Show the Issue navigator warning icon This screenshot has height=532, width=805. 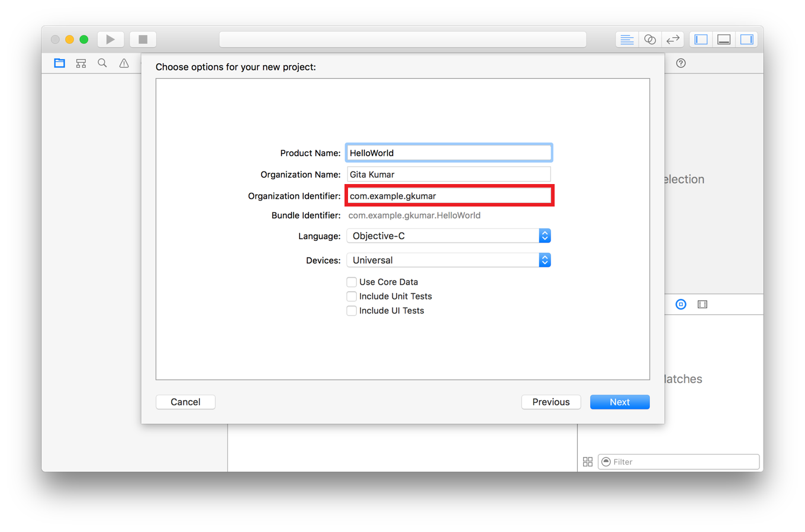pyautogui.click(x=124, y=63)
